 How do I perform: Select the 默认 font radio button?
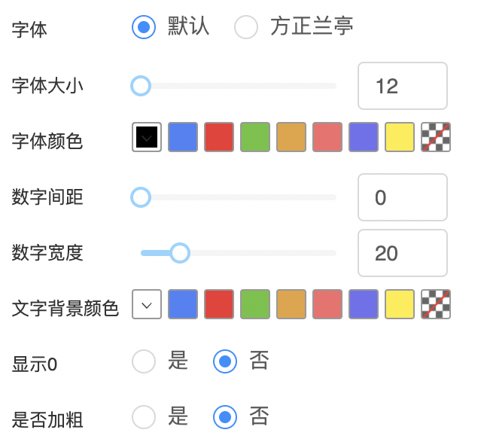click(x=143, y=28)
